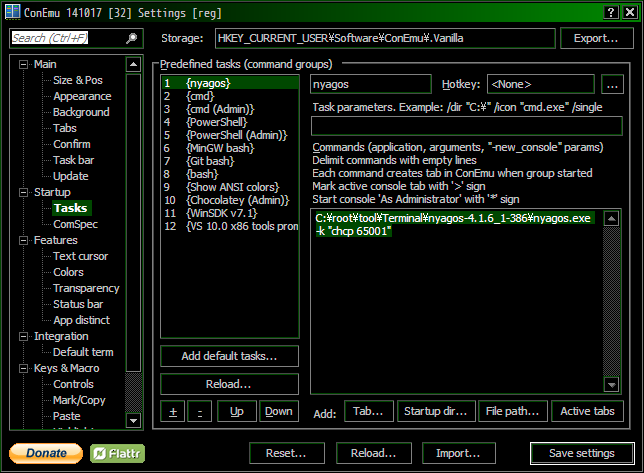Click Add default tasks button
The image size is (644, 473).
pos(229,356)
